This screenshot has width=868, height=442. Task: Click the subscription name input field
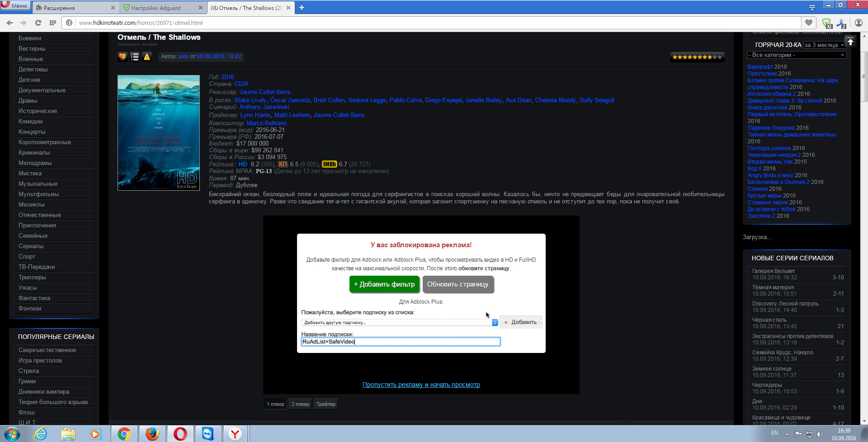coord(401,342)
